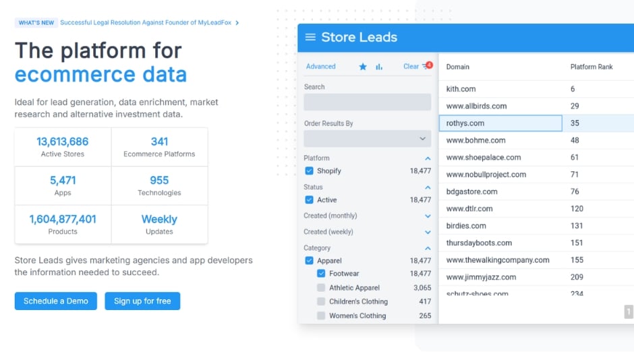The height and width of the screenshot is (364, 634).
Task: Click arrow next to MyLeadFox announcement
Action: (237, 23)
